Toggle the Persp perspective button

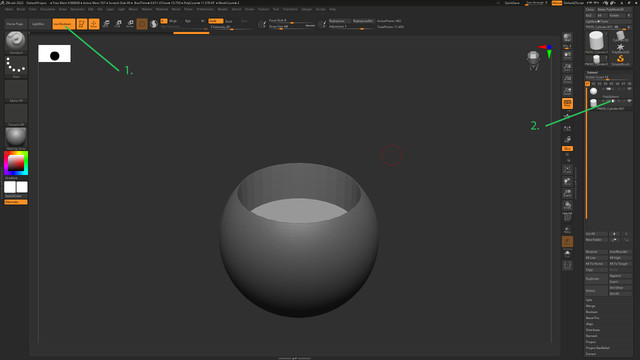coord(567,103)
